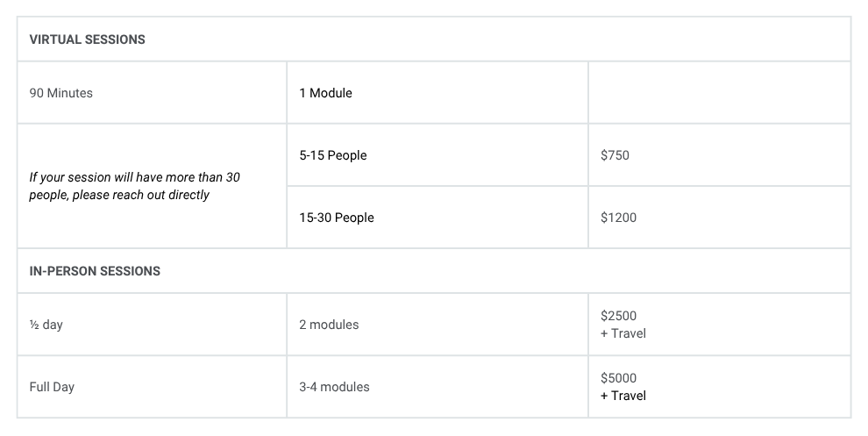Click the more than 30 people note
Viewport: 868px width, 436px height.
tap(134, 186)
